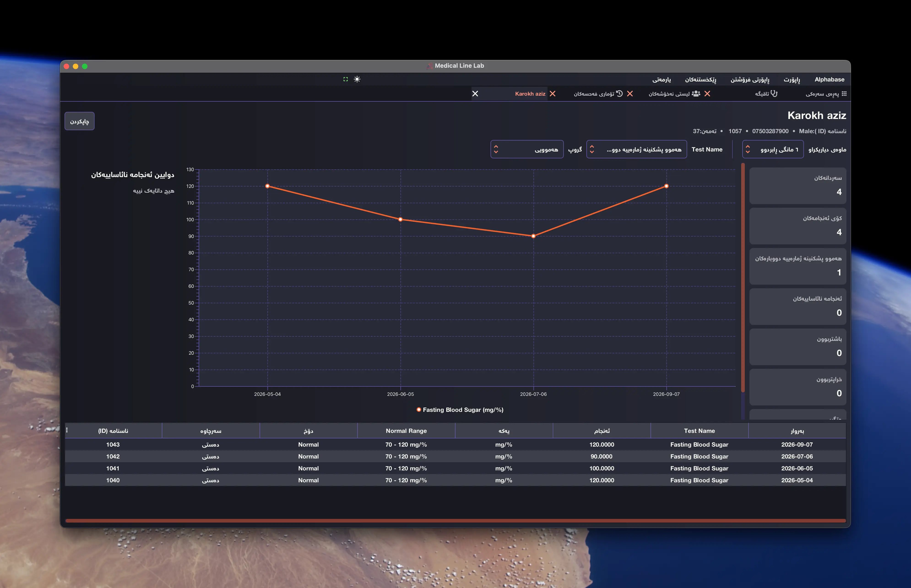Click the 70 - 120 mg/% range in row 1041
Viewport: 911px width, 588px height.
pos(406,468)
